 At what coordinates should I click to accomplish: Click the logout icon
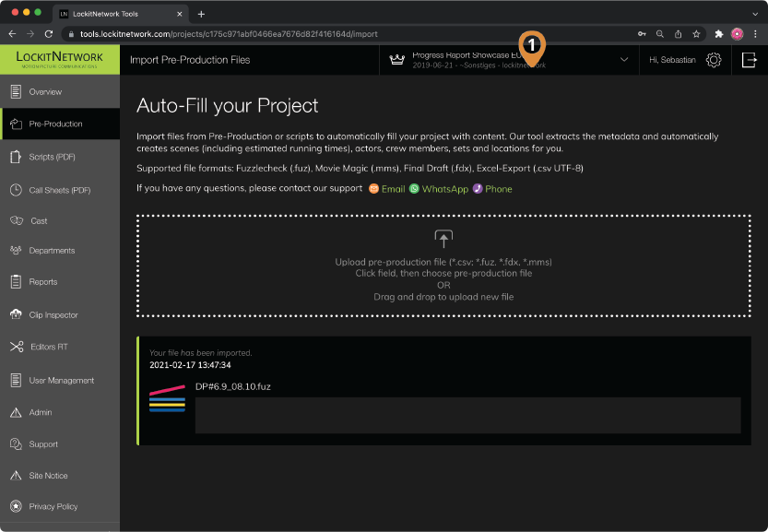(749, 60)
